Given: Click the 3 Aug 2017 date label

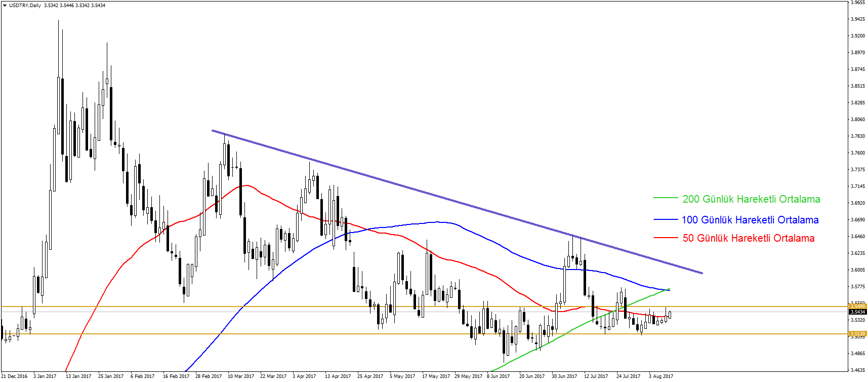Looking at the screenshot, I should tap(661, 376).
